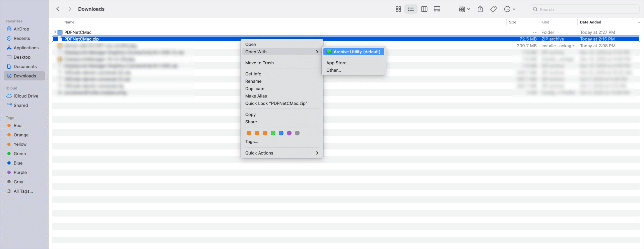The height and width of the screenshot is (249, 644).
Task: Click Other… in Open With submenu
Action: coord(333,70)
